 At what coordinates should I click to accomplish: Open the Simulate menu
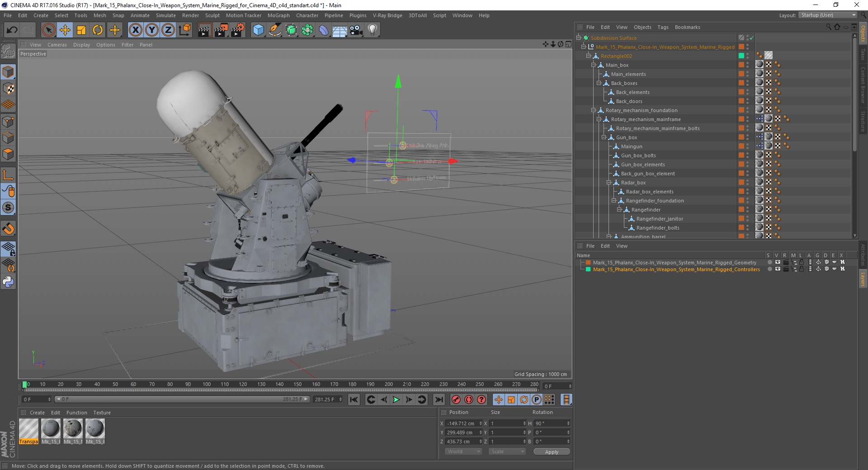tap(165, 15)
